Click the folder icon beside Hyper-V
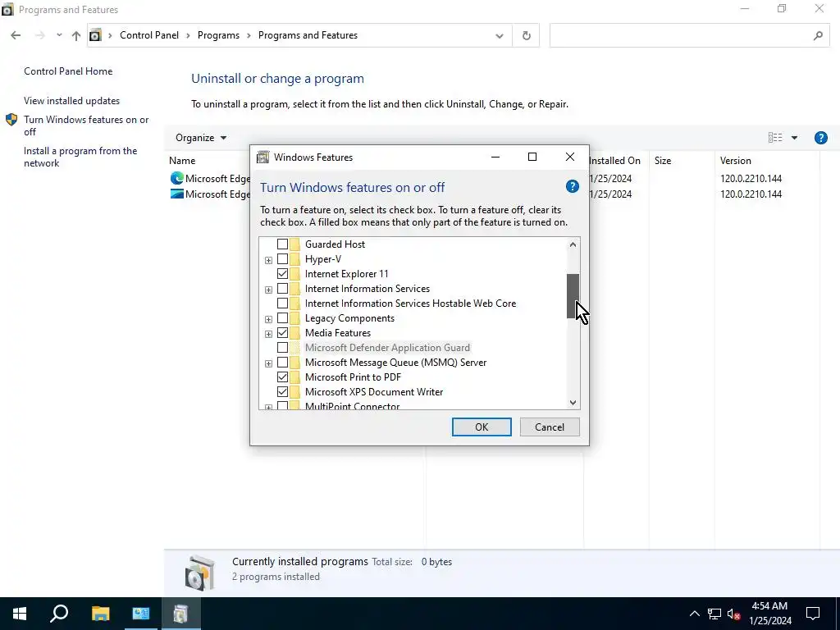The width and height of the screenshot is (840, 630). pos(295,259)
